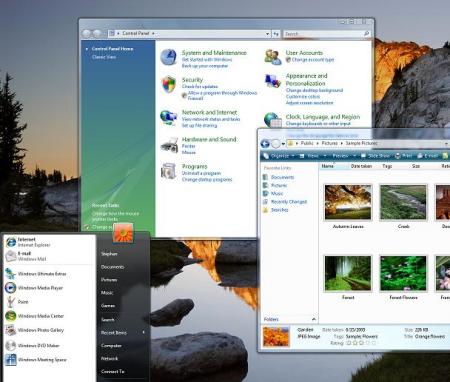
Task: Click the Back button in Control Panel window
Action: point(86,33)
